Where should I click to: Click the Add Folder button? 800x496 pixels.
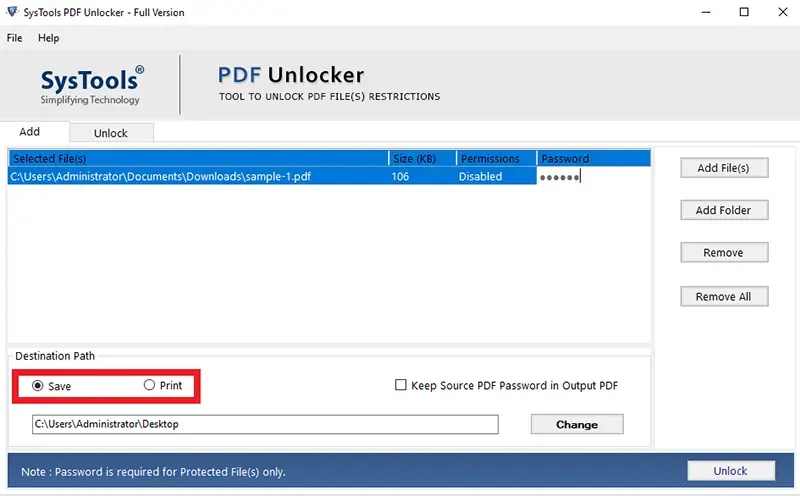[x=724, y=210]
